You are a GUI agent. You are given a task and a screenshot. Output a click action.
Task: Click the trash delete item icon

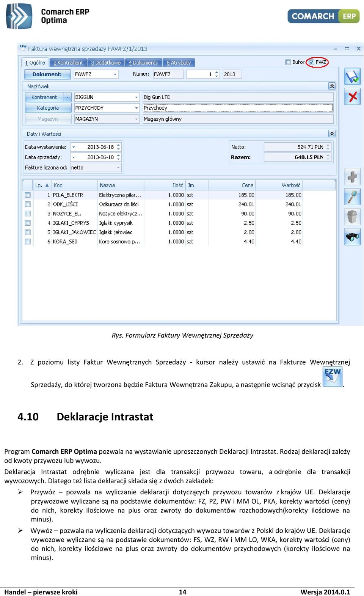[352, 217]
